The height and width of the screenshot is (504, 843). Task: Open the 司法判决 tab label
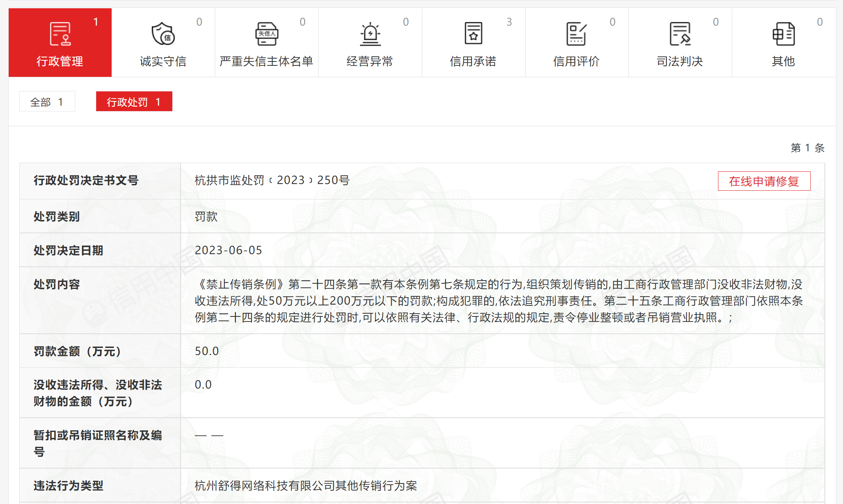pos(680,61)
